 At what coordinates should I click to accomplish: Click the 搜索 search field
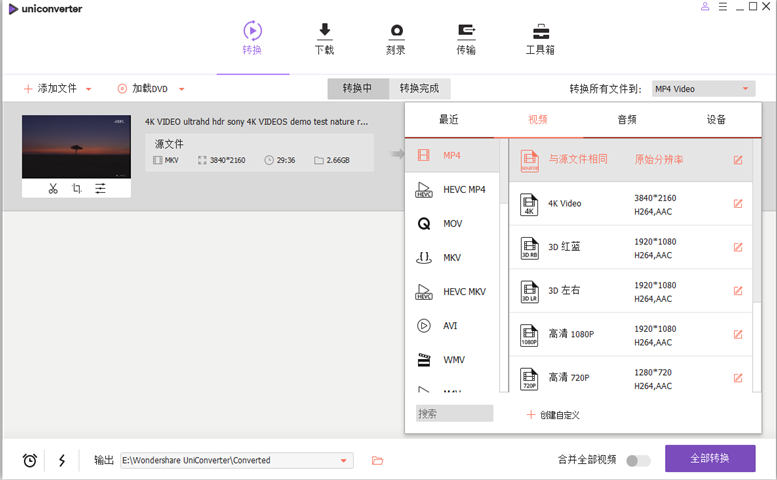point(454,413)
